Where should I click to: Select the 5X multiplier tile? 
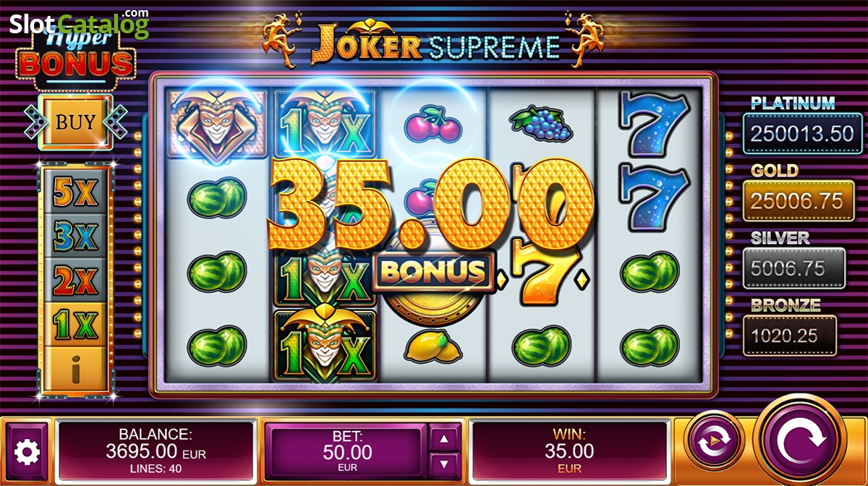pyautogui.click(x=76, y=191)
